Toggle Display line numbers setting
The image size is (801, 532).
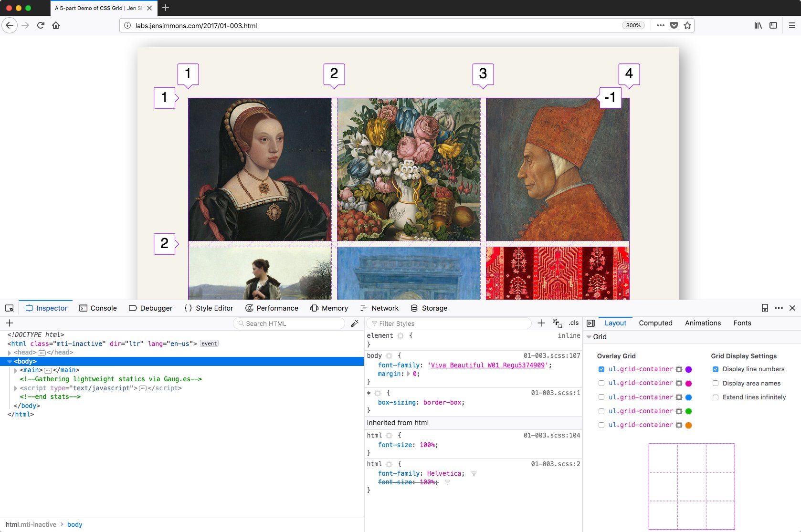click(x=716, y=369)
